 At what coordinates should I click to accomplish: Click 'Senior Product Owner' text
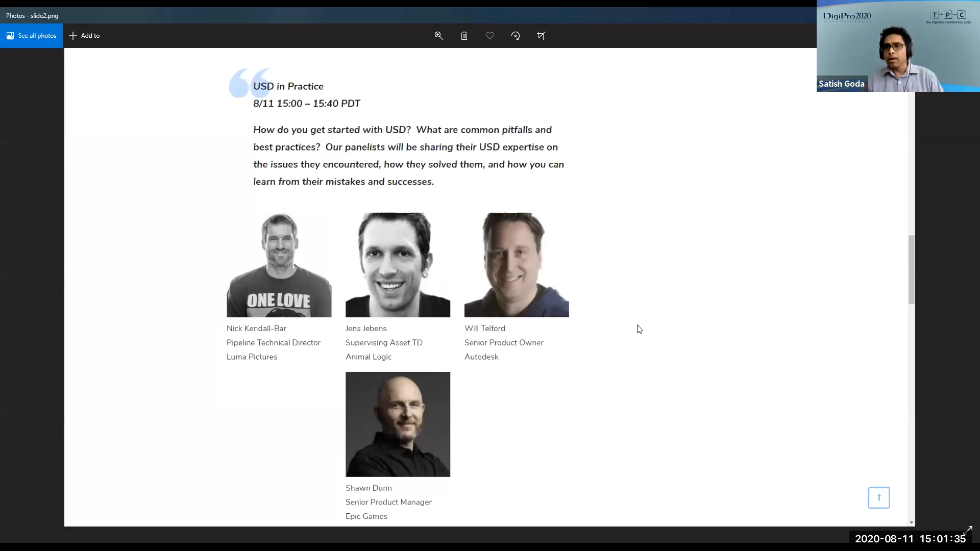click(504, 343)
